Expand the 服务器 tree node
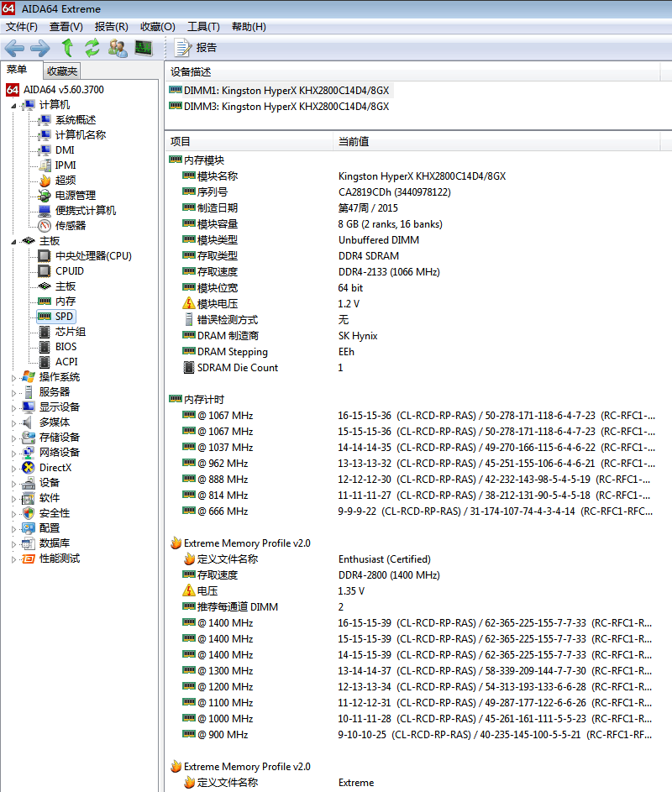This screenshot has width=672, height=792. pos(13,393)
